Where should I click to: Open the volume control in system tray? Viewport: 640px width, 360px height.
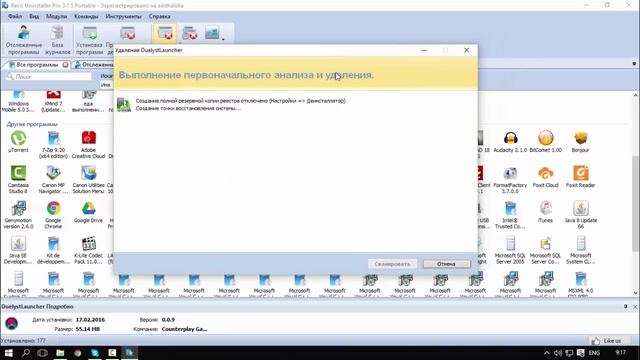[x=558, y=353]
